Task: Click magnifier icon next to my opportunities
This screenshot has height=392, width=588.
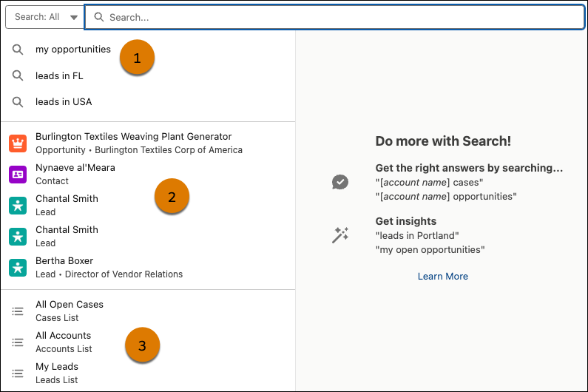Action: (x=18, y=50)
